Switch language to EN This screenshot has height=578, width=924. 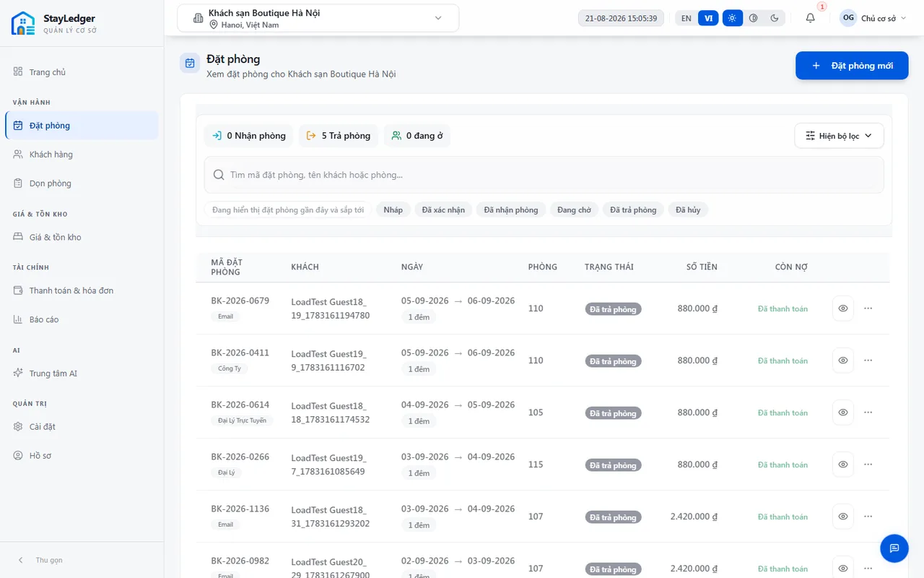[686, 18]
